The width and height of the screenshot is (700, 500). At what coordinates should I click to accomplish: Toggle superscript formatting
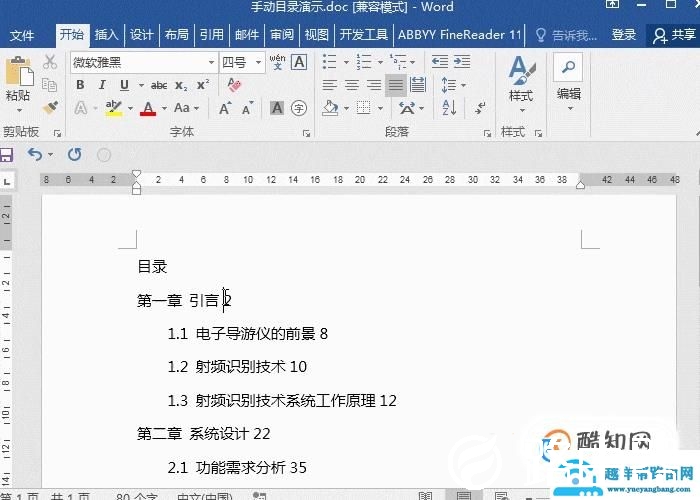pos(203,85)
